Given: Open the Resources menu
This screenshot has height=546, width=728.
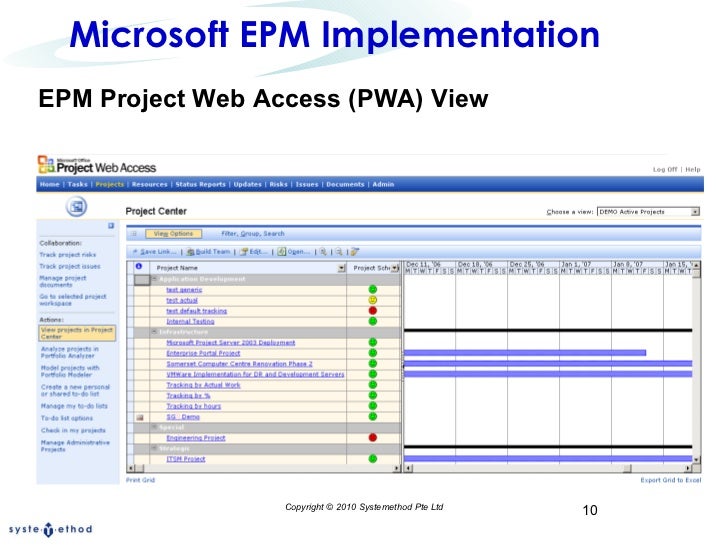Looking at the screenshot, I should (150, 184).
